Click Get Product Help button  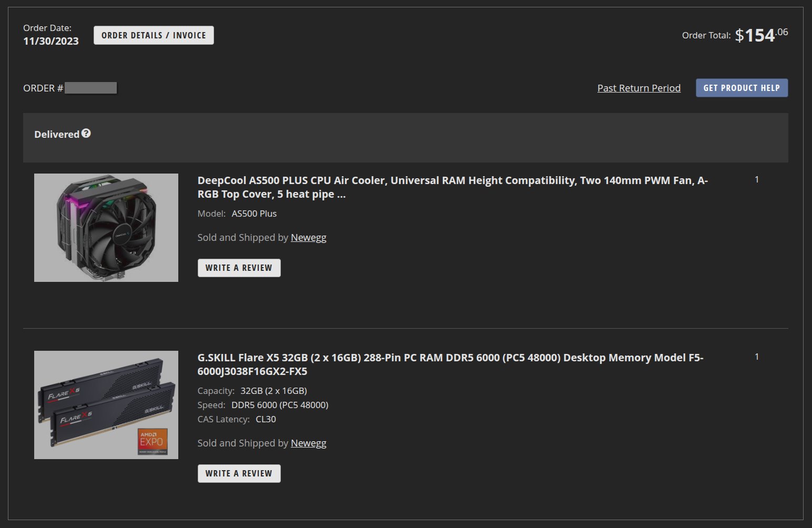point(742,88)
